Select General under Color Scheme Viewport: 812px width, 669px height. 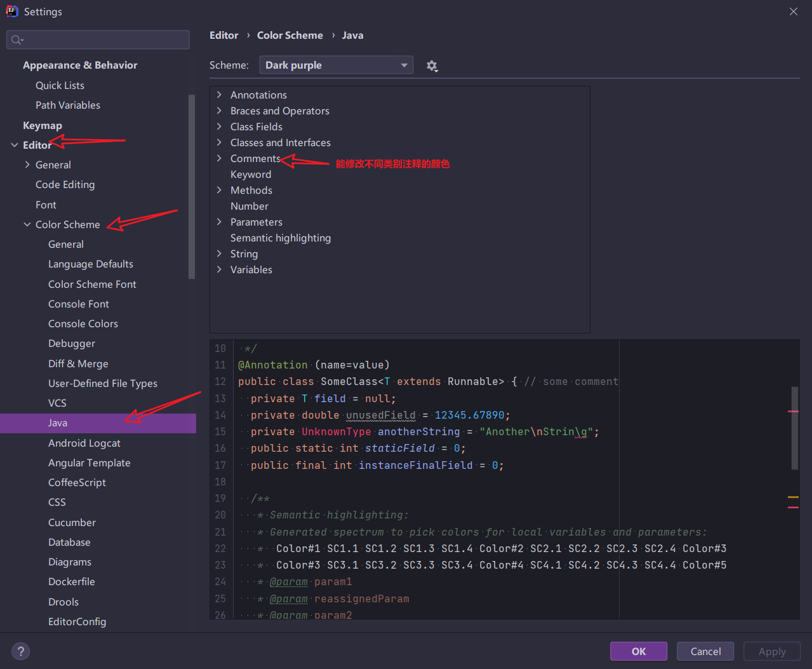(66, 245)
